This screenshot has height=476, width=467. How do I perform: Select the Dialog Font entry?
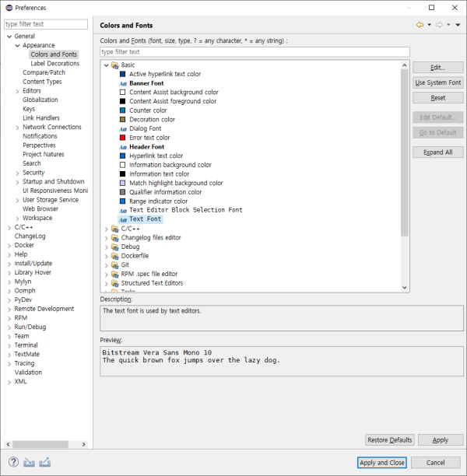145,128
